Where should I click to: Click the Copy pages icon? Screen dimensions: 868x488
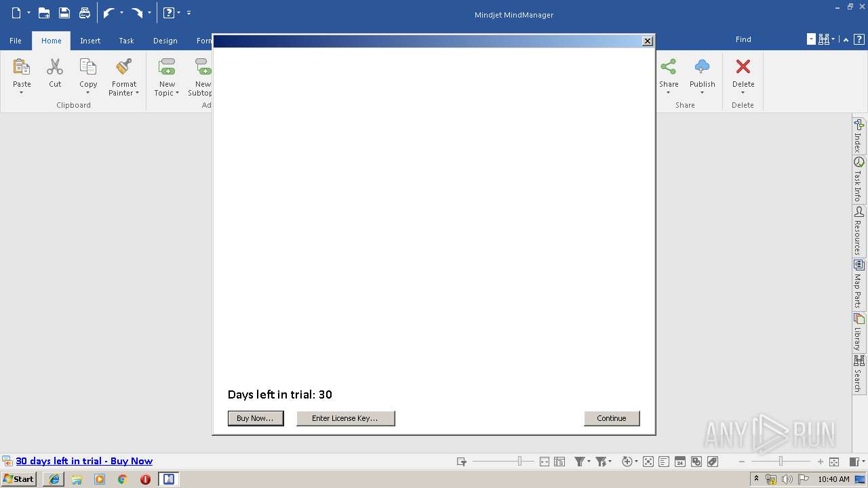point(88,67)
